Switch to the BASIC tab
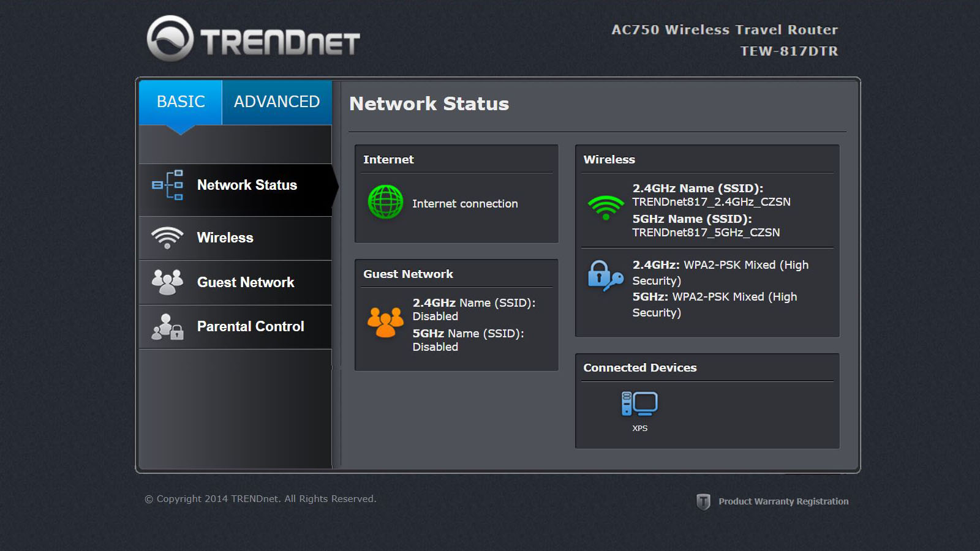Viewport: 980px width, 551px height. [181, 102]
